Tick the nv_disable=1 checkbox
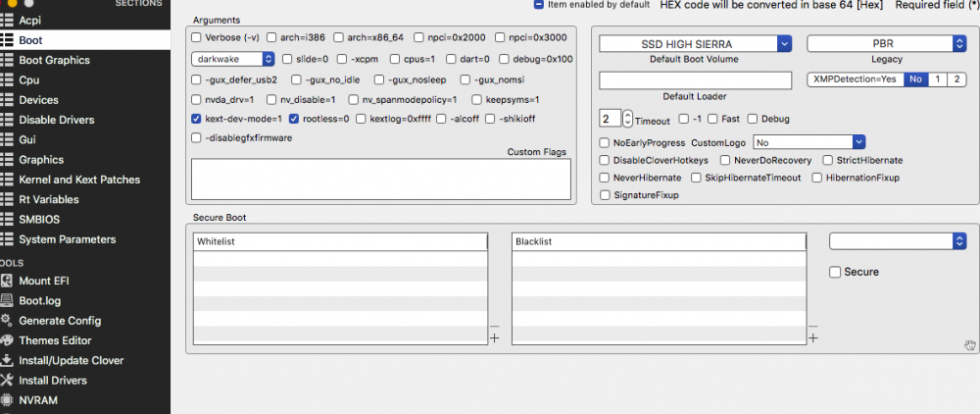The width and height of the screenshot is (980, 414). click(271, 99)
